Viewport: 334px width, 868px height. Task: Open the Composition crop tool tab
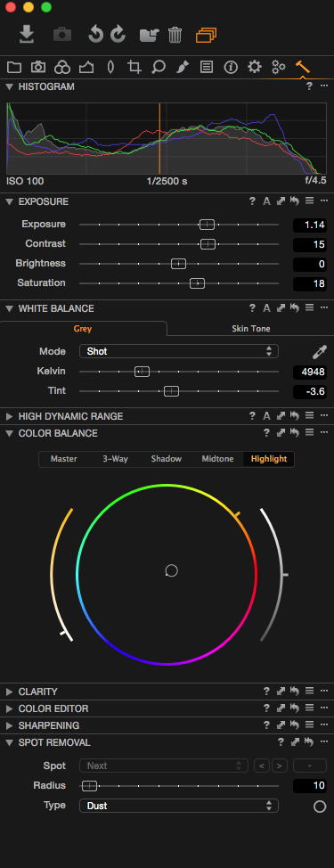[x=134, y=68]
